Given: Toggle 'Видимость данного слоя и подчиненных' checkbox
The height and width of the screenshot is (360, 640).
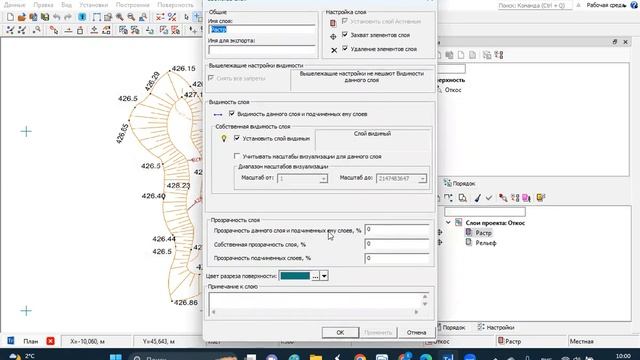Looking at the screenshot, I should point(232,113).
